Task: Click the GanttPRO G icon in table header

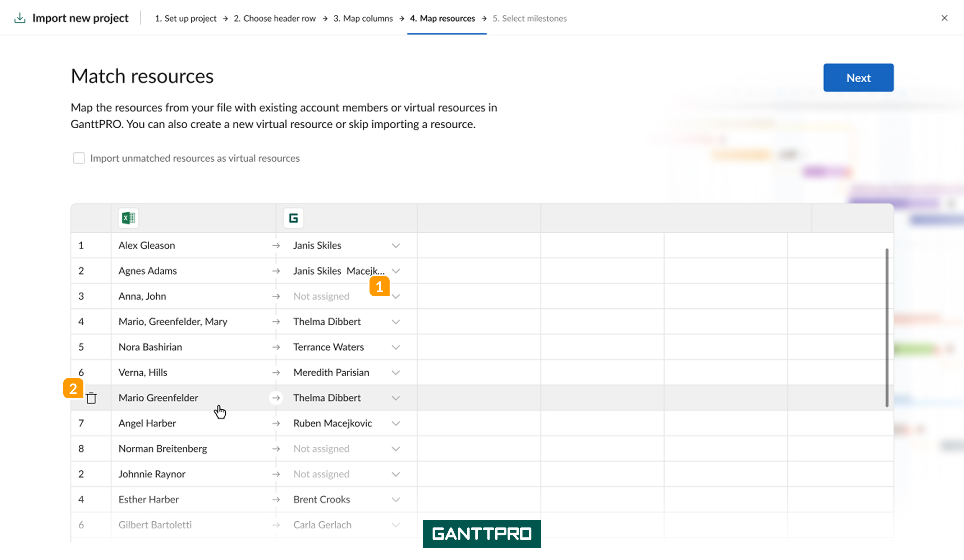Action: [x=293, y=218]
